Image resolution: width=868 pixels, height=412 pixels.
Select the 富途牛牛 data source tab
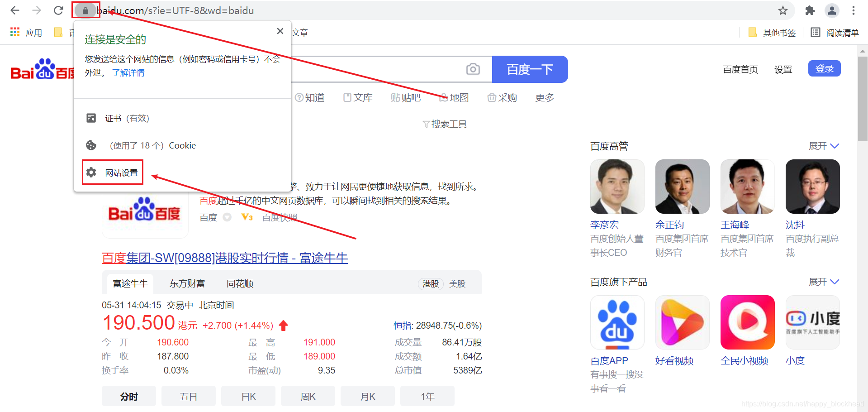130,283
